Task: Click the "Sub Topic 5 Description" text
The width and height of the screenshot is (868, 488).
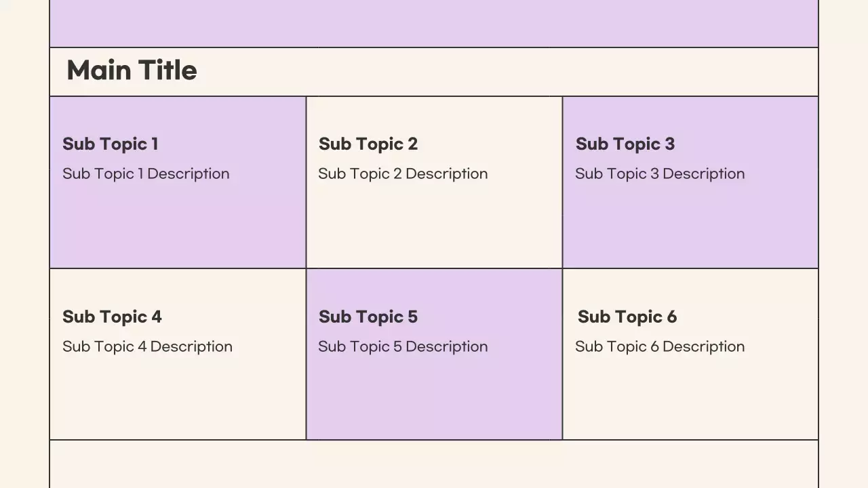Action: point(403,346)
